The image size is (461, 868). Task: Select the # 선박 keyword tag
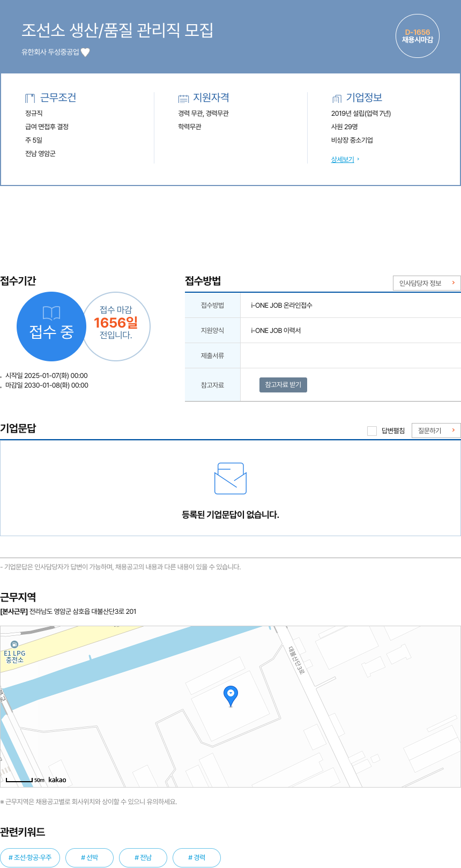90,857
